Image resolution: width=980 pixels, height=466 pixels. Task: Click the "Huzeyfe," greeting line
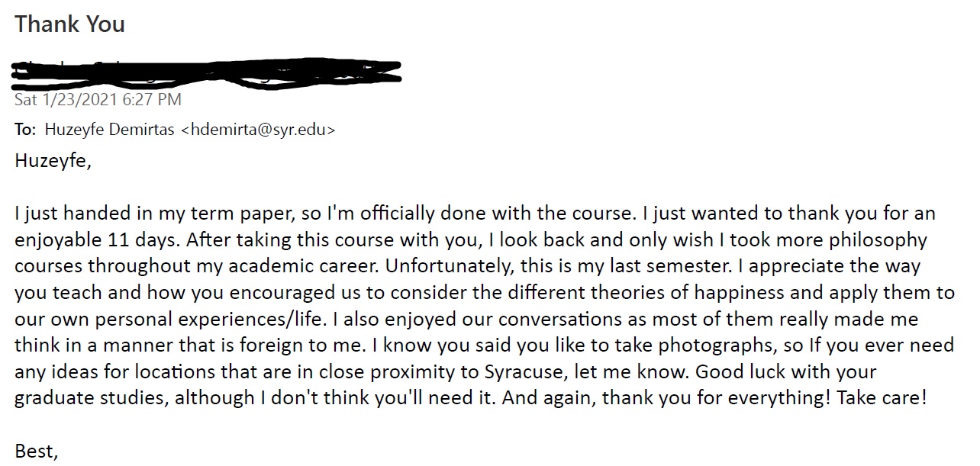pos(53,161)
